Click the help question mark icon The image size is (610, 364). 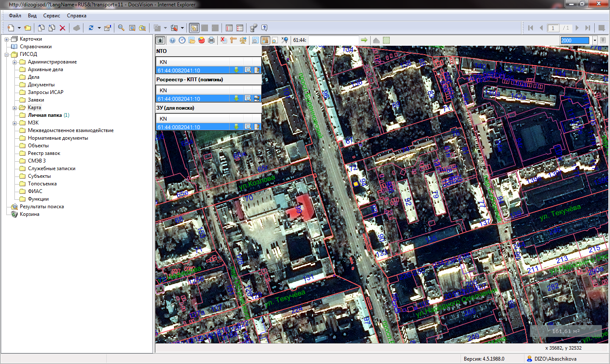(x=264, y=28)
